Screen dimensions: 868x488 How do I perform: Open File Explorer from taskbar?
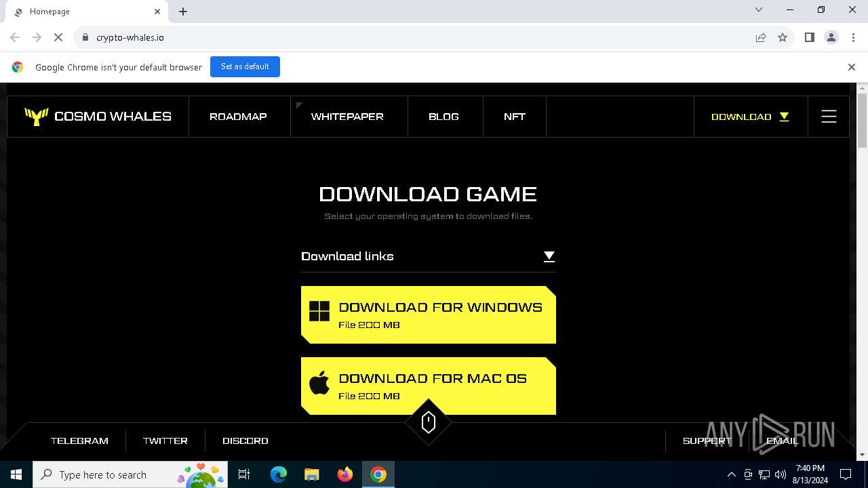point(312,474)
